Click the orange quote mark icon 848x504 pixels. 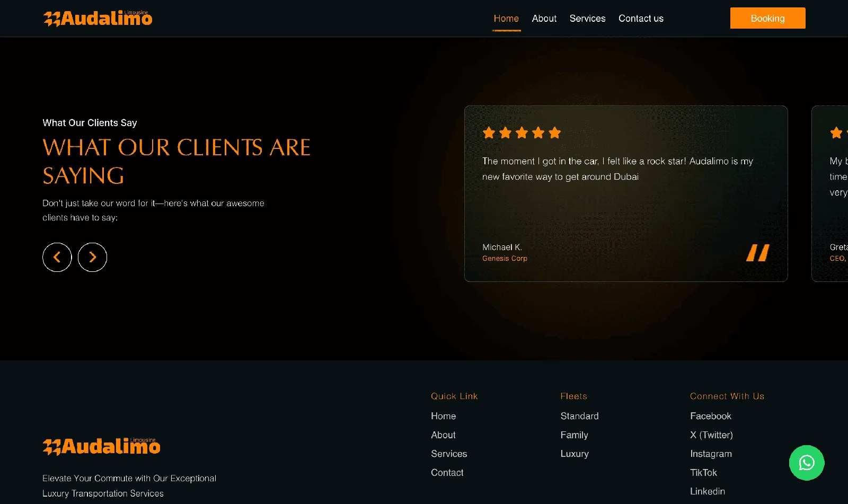coord(757,253)
